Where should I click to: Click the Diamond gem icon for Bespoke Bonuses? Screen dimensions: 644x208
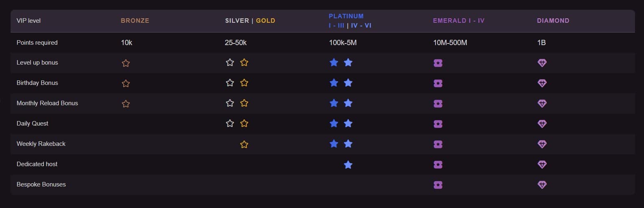[542, 185]
